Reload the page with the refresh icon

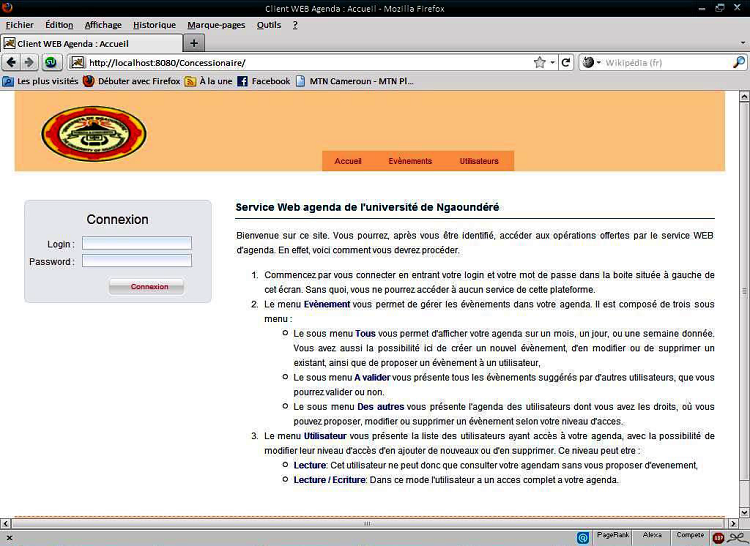click(565, 62)
